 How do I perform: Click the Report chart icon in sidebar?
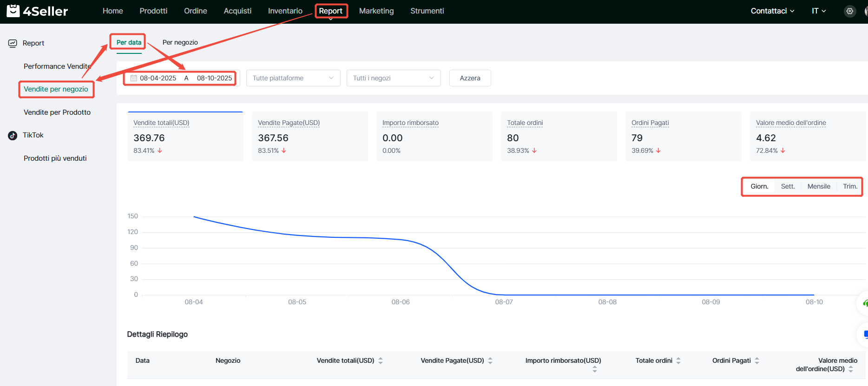pos(13,43)
